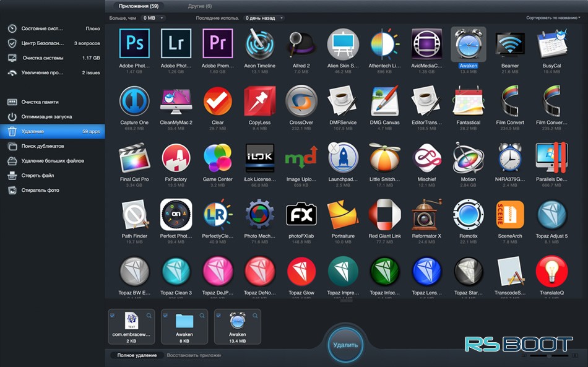Image resolution: width=588 pixels, height=367 pixels.
Task: Uncheck the com.embracew... file checkbox
Action: [113, 316]
